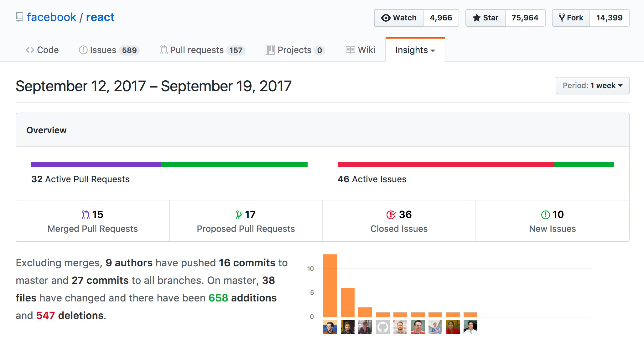
Task: View the 75,964 stargazers count
Action: tap(525, 18)
